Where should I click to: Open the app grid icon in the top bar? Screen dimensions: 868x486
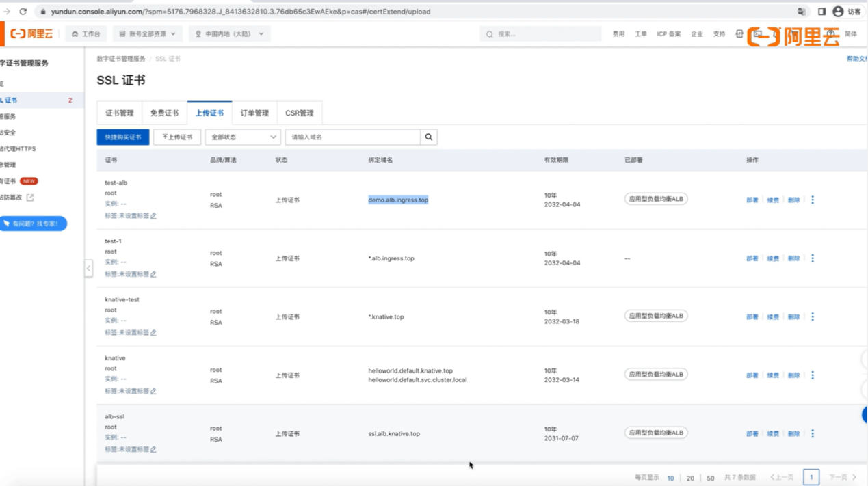741,33
